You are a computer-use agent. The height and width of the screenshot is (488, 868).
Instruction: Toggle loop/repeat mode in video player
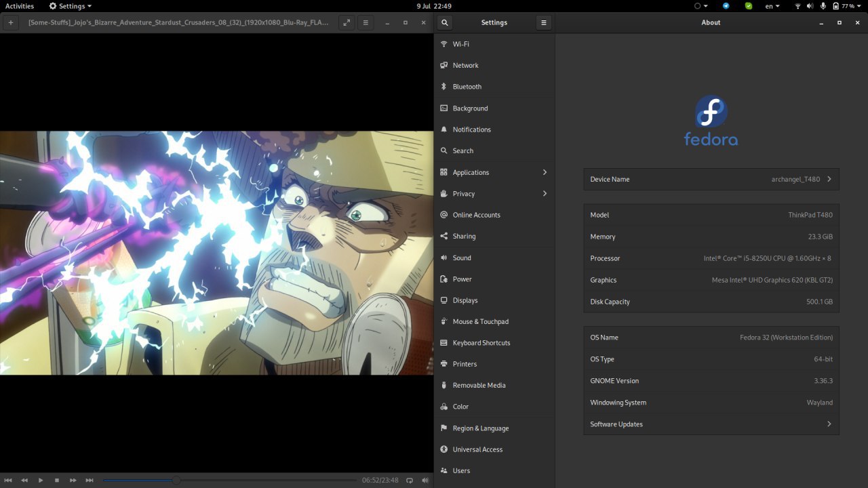point(410,481)
